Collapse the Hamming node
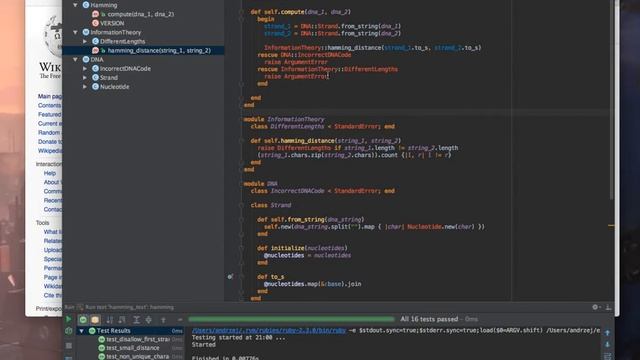640x360 pixels. 76,5
